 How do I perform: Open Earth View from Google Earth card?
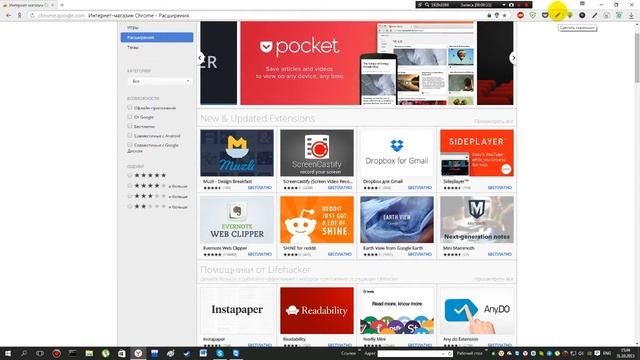point(397,227)
